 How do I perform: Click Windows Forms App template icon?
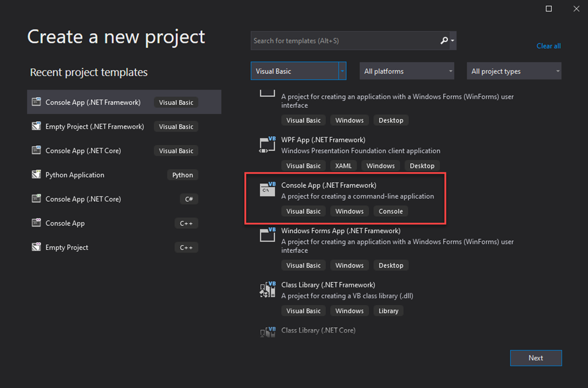point(267,235)
